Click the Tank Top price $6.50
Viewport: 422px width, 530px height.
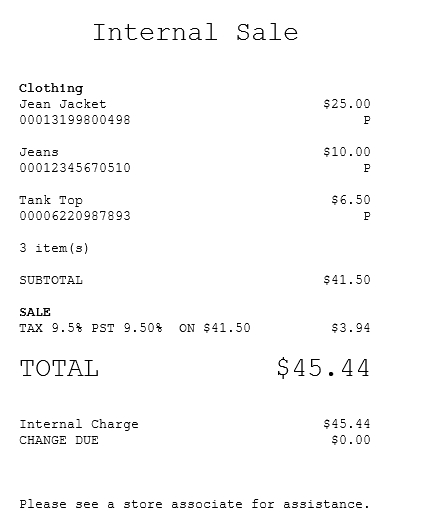coord(351,200)
